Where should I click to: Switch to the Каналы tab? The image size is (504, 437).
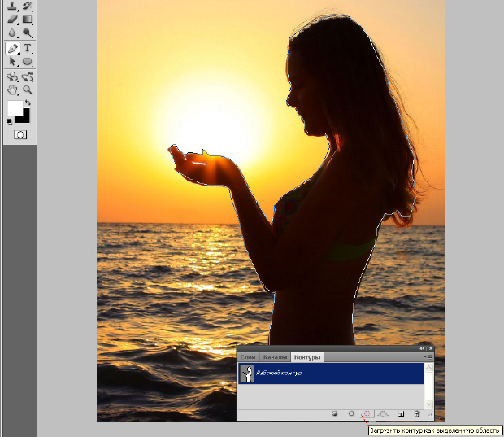[276, 357]
